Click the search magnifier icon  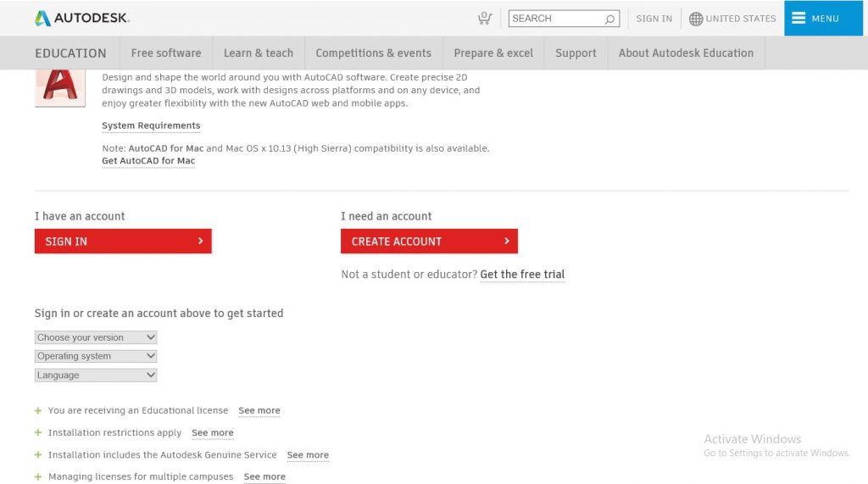[x=609, y=19]
